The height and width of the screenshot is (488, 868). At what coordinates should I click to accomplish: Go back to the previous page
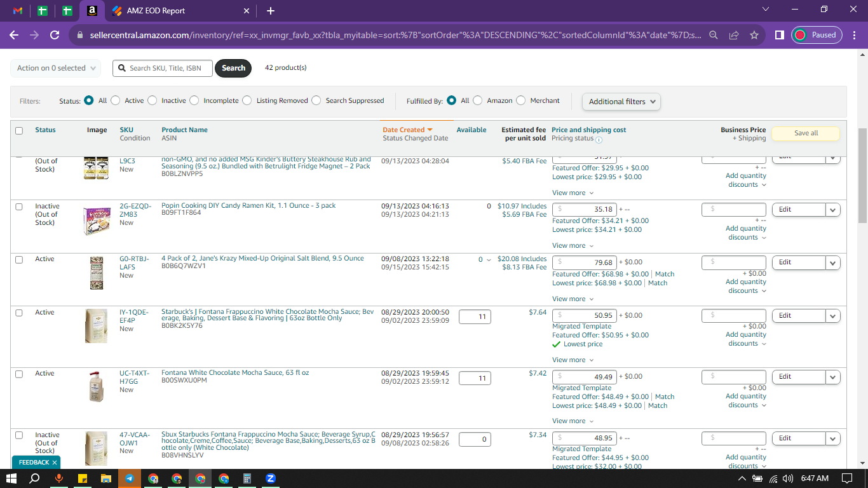tap(14, 35)
